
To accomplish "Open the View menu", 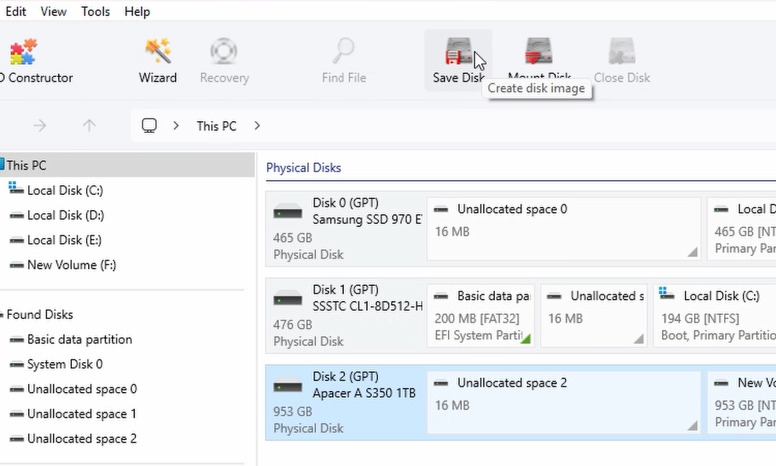I will [x=53, y=11].
